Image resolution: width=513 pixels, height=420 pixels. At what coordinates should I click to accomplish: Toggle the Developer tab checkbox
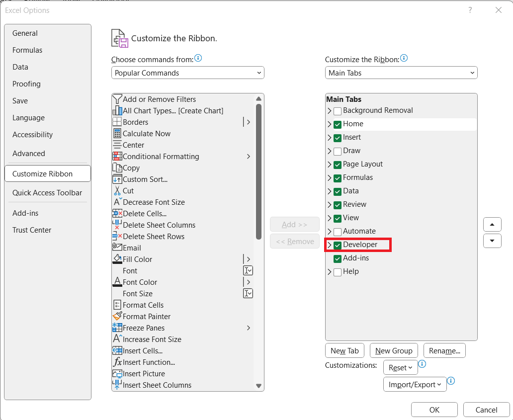point(338,245)
